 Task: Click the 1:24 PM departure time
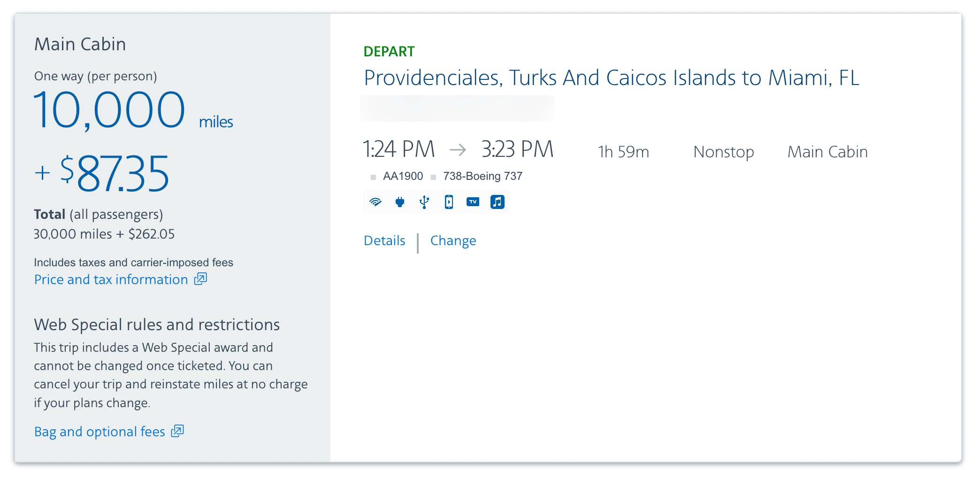coord(398,149)
